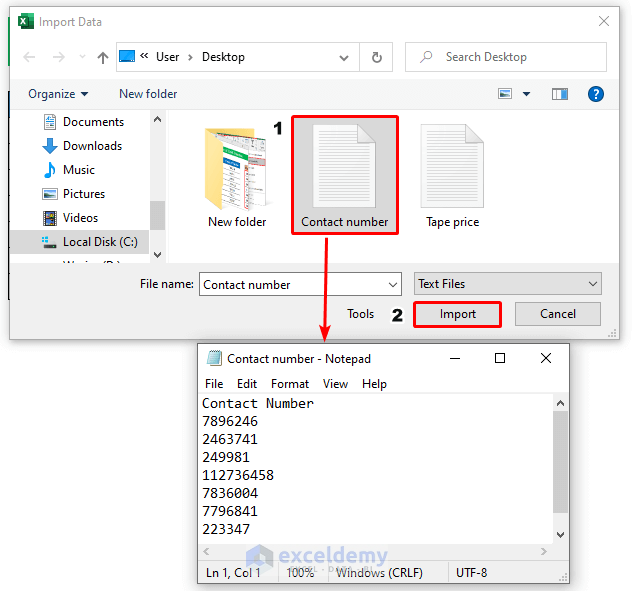Image resolution: width=634 pixels, height=591 pixels.
Task: Close the Import Data dialog
Action: tap(604, 21)
